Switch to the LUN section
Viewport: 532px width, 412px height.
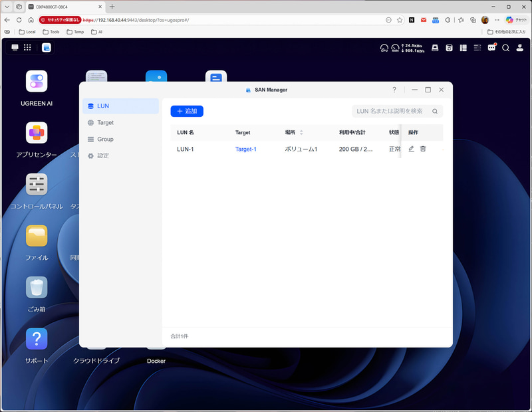(x=121, y=106)
